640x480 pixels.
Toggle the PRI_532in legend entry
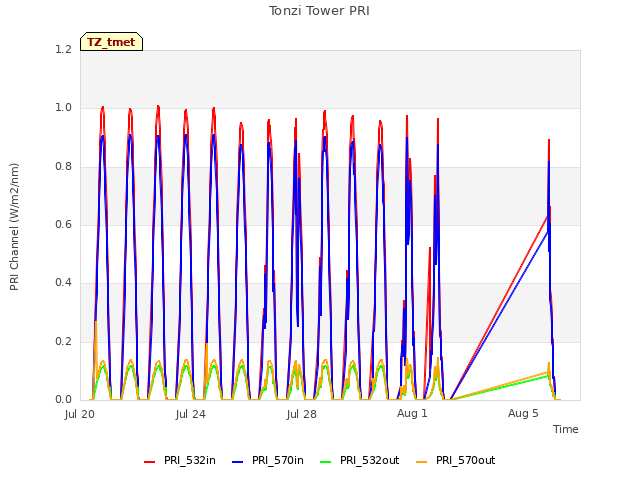coord(180,461)
